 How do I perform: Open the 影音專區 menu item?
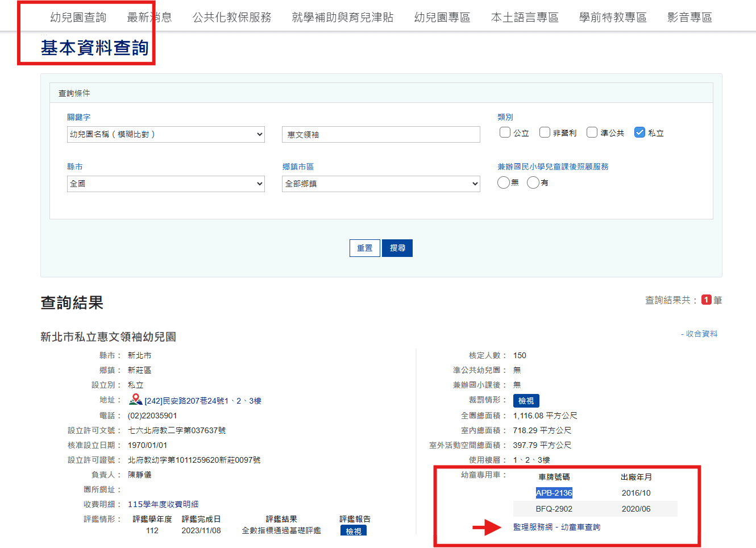689,17
